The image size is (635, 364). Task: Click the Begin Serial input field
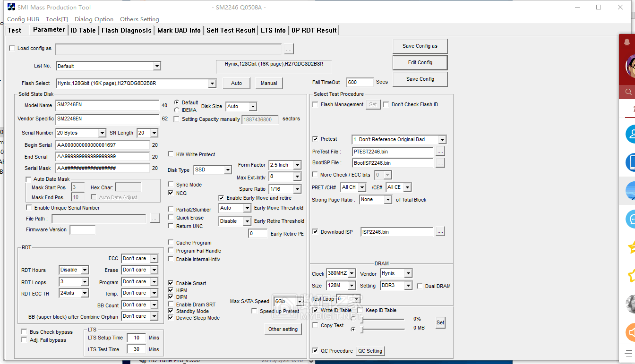(x=103, y=145)
